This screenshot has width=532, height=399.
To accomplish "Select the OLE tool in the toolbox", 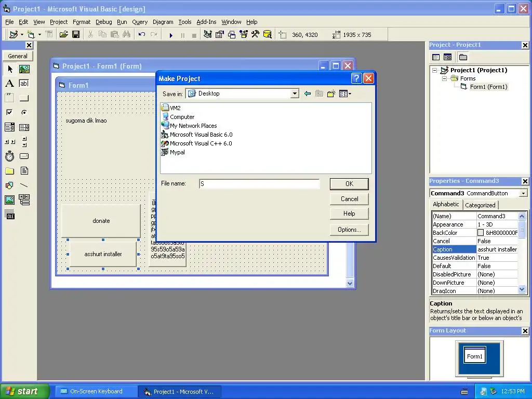I will (x=10, y=215).
